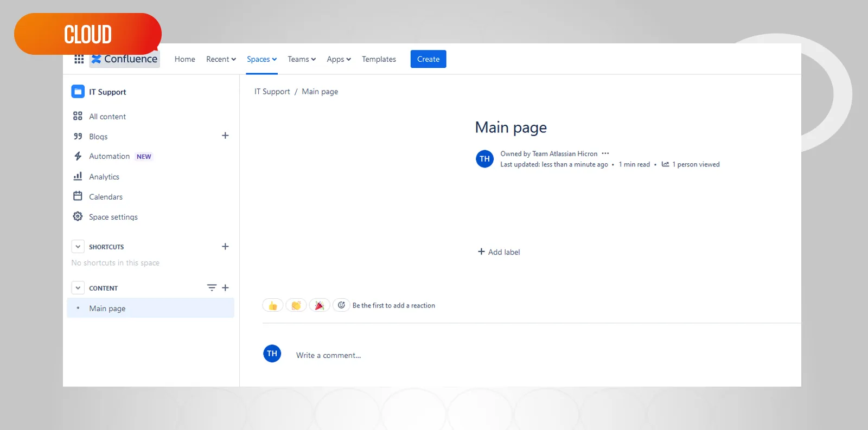Image resolution: width=868 pixels, height=430 pixels.
Task: Open the app switcher grid icon
Action: 79,59
